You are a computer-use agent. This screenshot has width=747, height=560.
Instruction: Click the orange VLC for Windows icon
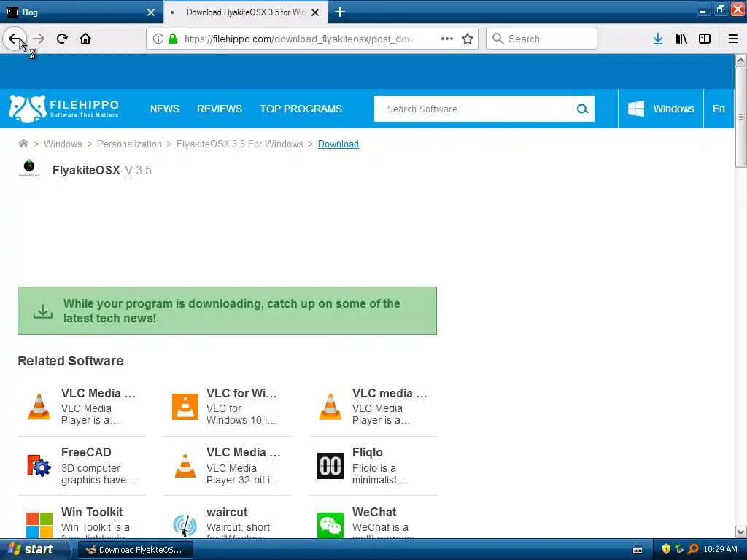pos(185,407)
